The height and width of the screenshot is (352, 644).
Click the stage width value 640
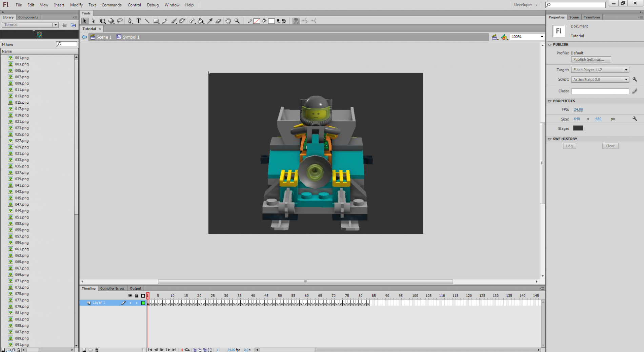click(x=577, y=119)
